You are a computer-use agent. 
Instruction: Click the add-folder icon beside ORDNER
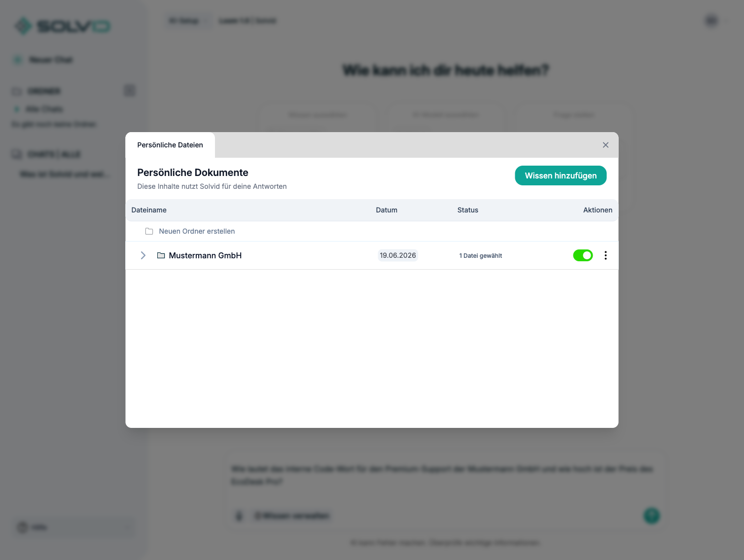(x=129, y=91)
